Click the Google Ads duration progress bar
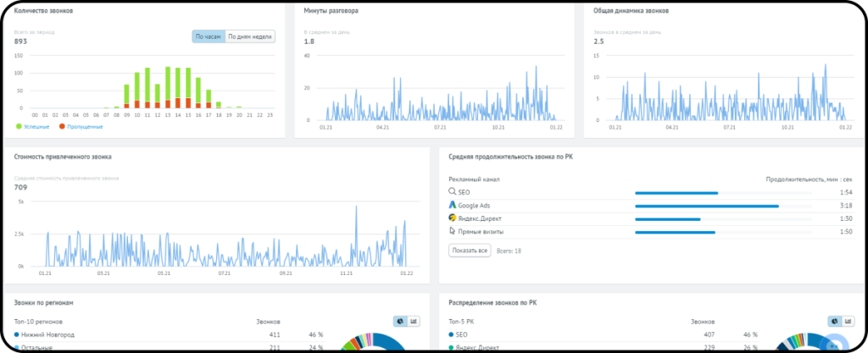 724,206
